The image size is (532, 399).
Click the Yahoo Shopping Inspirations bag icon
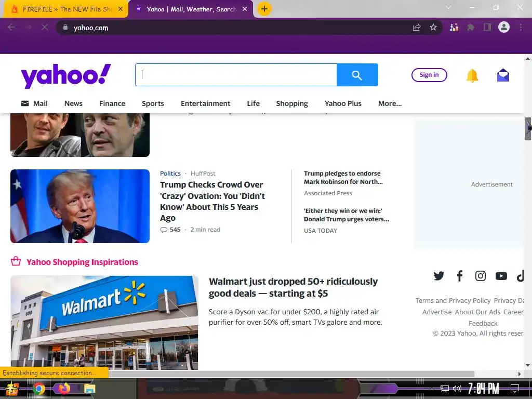coord(16,261)
